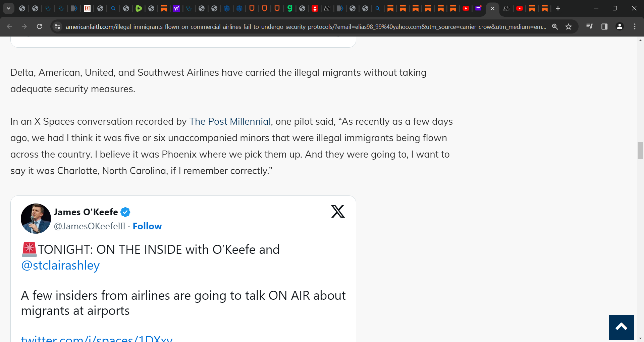
Task: Click the back-to-top arrow button
Action: (x=621, y=327)
